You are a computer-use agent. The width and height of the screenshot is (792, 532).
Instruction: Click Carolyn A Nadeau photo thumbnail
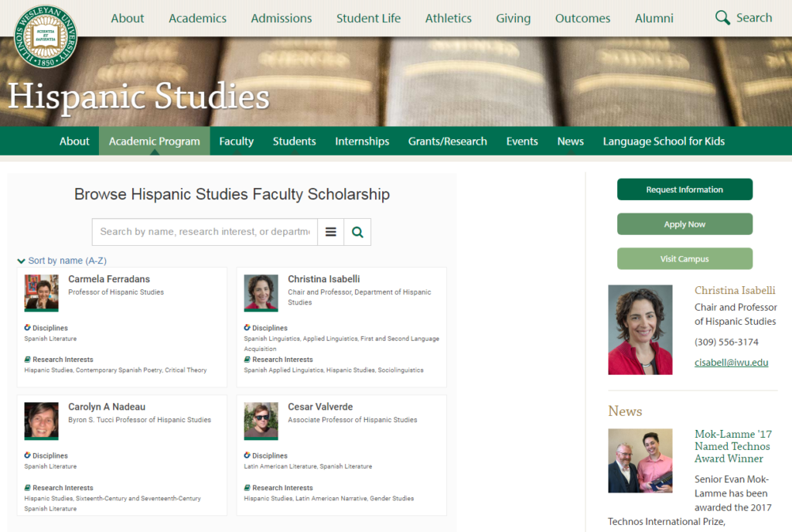42,421
